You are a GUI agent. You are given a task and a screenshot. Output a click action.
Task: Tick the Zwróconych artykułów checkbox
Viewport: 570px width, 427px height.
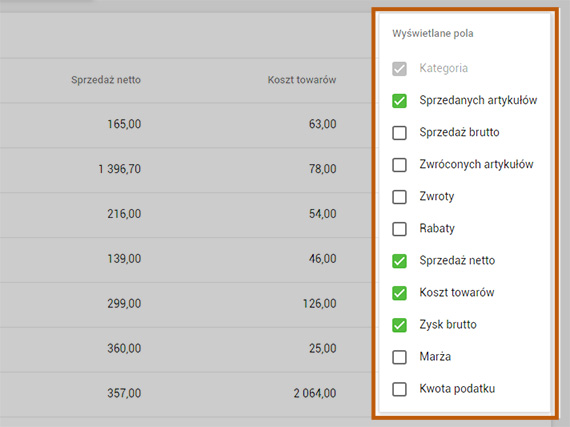[399, 165]
